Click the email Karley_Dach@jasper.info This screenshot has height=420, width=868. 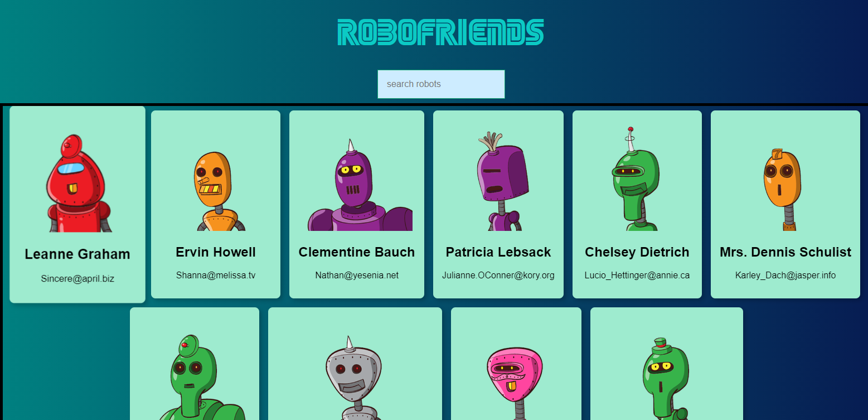pyautogui.click(x=785, y=275)
